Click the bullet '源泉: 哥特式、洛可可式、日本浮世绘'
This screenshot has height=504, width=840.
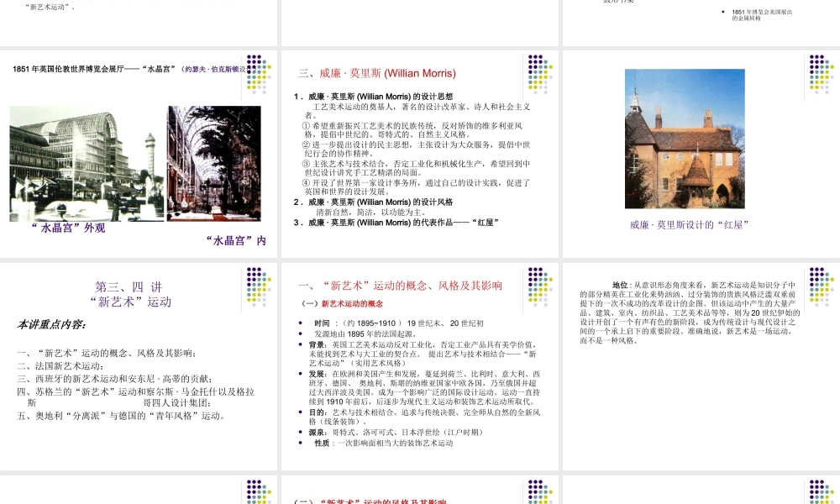(397, 433)
